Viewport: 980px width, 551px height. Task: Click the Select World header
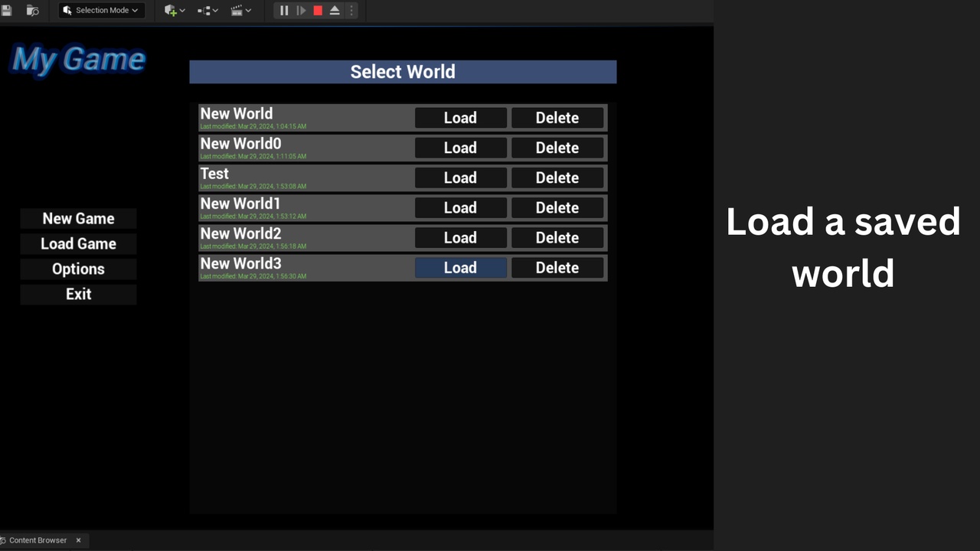pos(403,72)
